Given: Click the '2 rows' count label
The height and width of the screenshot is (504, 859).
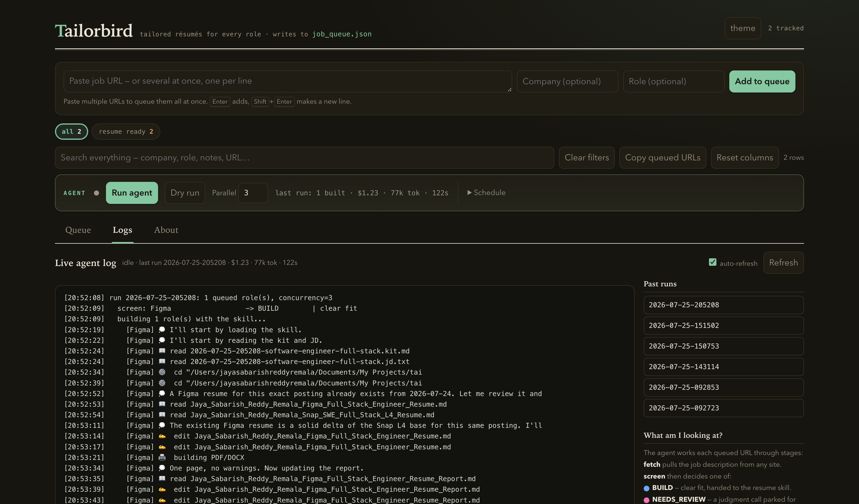Looking at the screenshot, I should [x=793, y=157].
